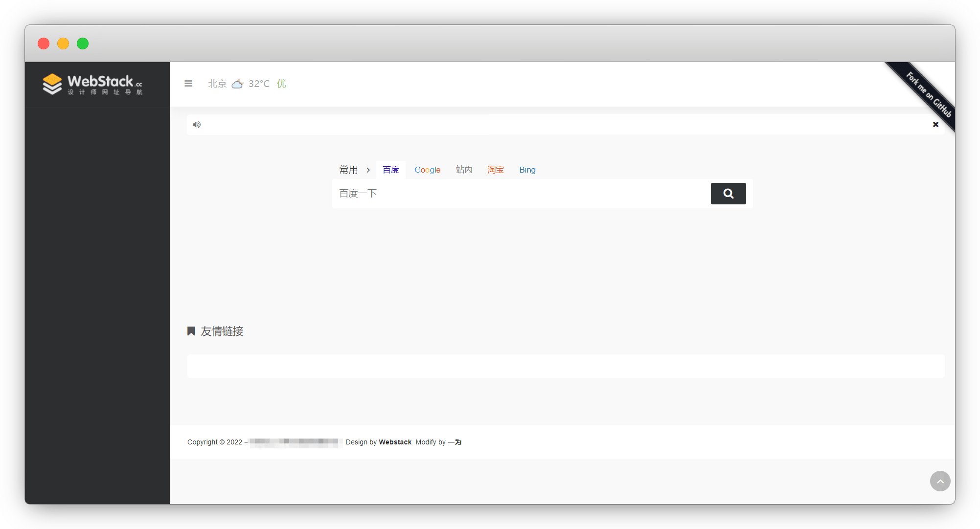The width and height of the screenshot is (980, 529).
Task: Switch to Bing search engine
Action: coord(527,170)
